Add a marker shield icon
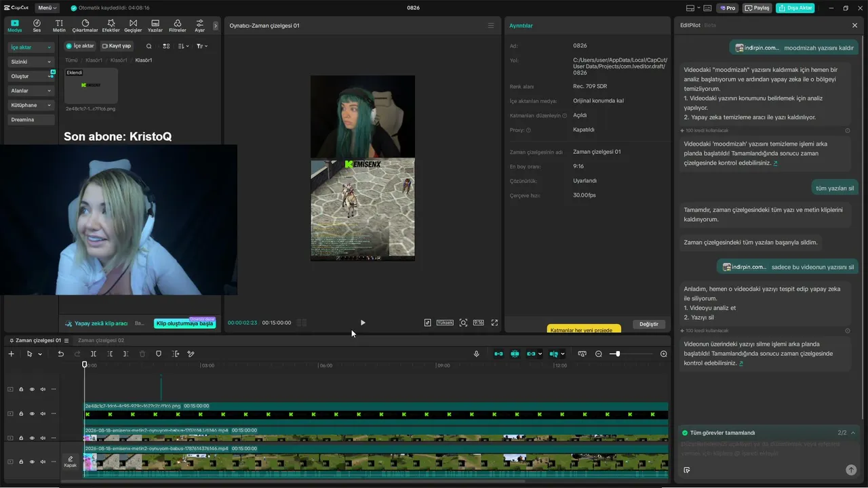Screen dimensions: 868x488 pos(159,354)
